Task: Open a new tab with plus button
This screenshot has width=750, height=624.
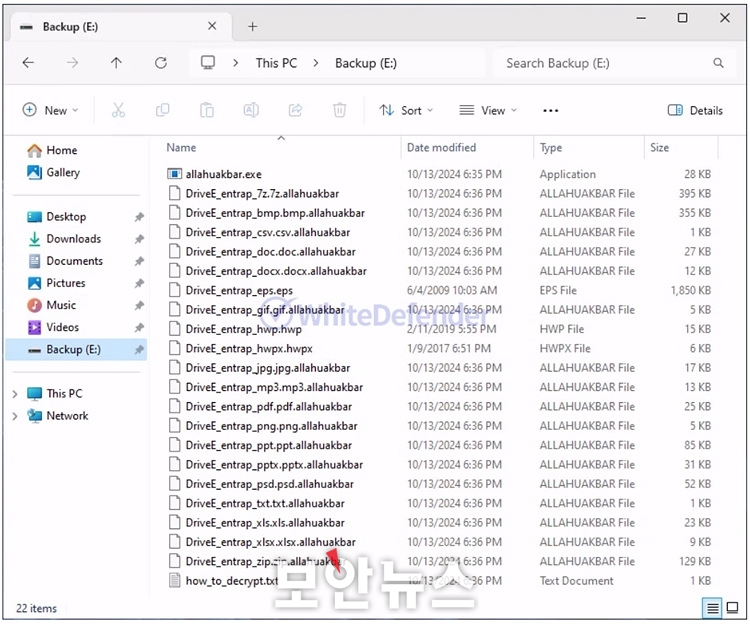Action: pyautogui.click(x=252, y=27)
